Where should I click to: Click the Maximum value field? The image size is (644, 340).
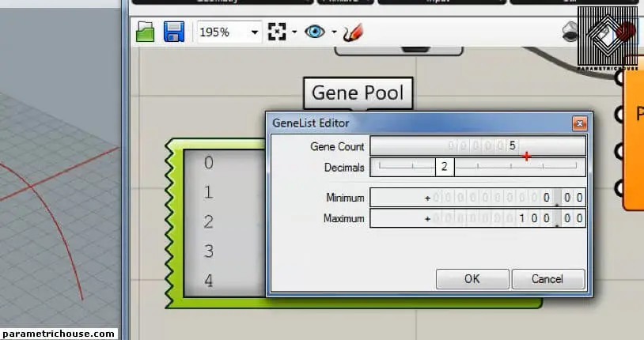pos(478,218)
